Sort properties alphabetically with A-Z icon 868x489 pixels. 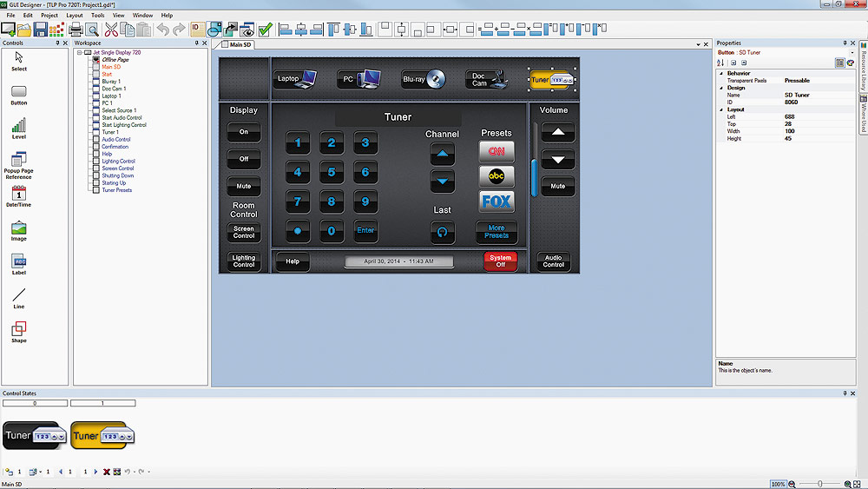[x=720, y=63]
